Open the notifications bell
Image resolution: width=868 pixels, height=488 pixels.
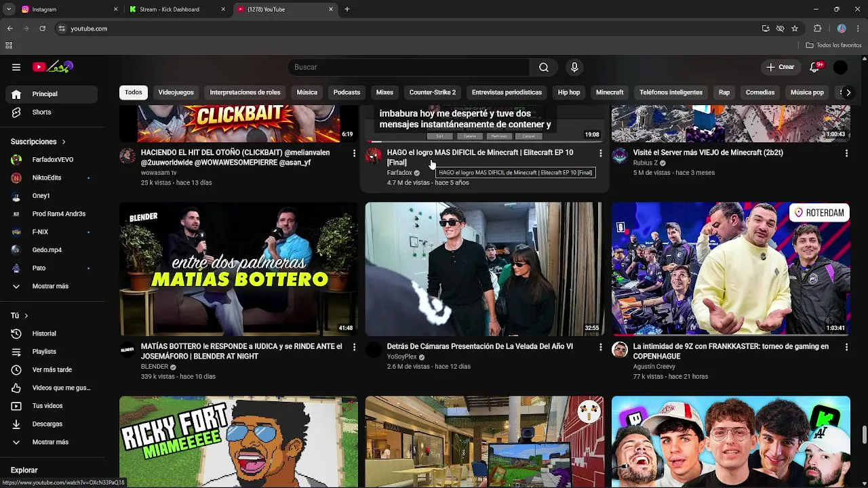[816, 67]
